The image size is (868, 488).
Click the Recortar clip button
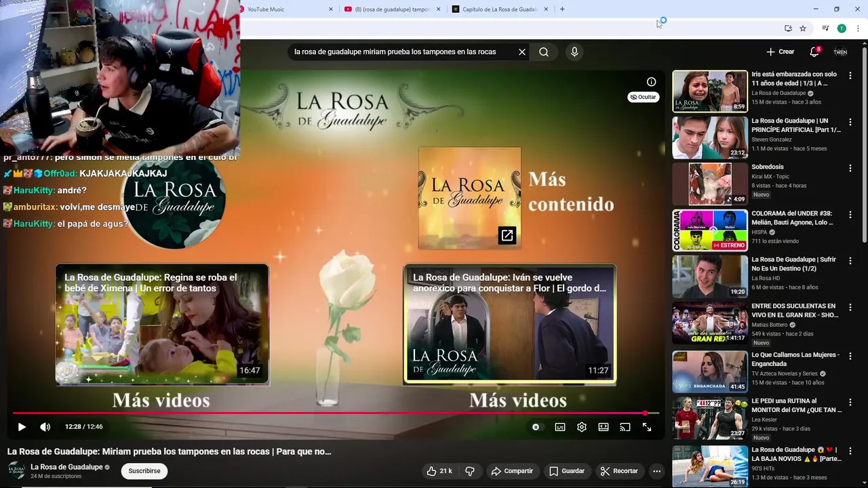[x=619, y=471]
